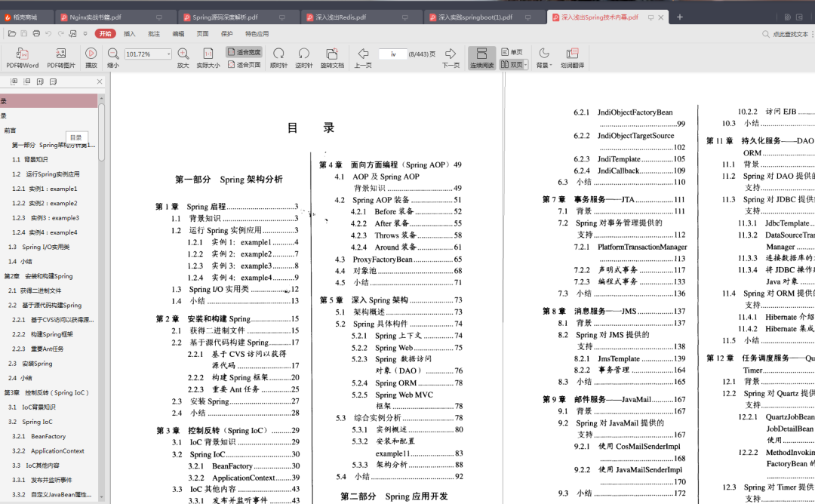Select bookmark 2.3 安装Spring
Viewport: 815px width, 504px height.
click(x=30, y=364)
